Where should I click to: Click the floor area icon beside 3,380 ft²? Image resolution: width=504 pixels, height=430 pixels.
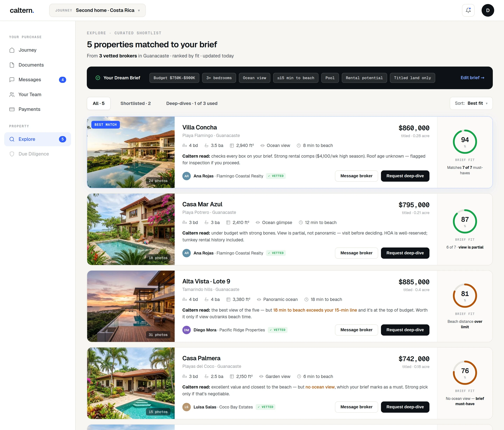pyautogui.click(x=228, y=299)
